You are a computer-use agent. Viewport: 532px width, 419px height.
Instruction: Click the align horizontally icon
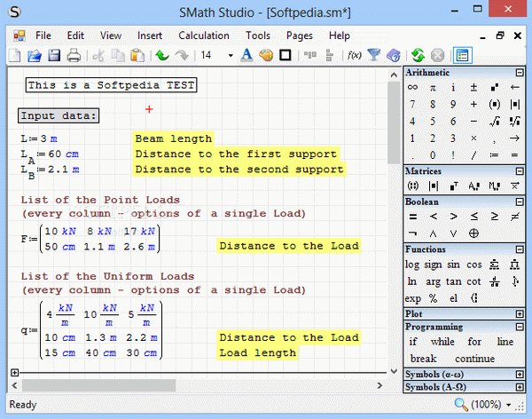pyautogui.click(x=309, y=55)
